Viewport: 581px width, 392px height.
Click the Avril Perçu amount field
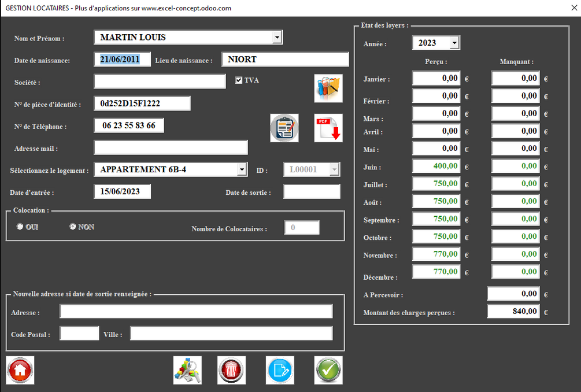(436, 131)
